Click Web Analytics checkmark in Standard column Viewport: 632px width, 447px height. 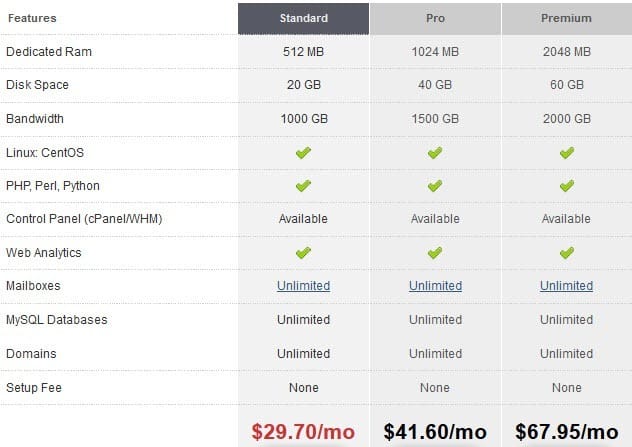[x=303, y=253]
